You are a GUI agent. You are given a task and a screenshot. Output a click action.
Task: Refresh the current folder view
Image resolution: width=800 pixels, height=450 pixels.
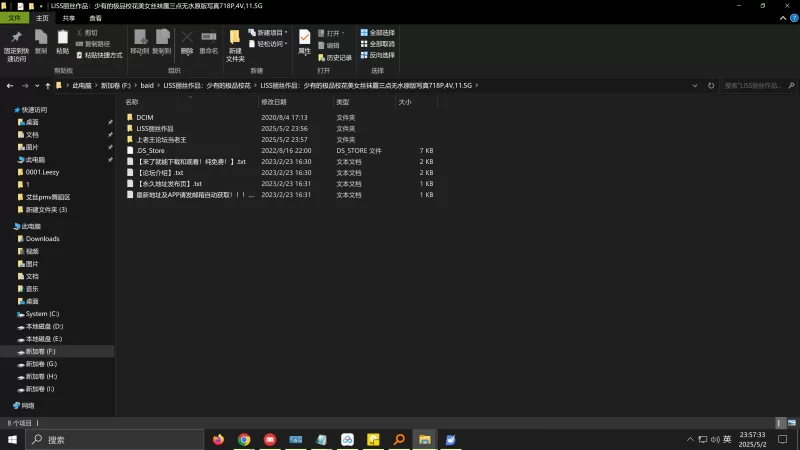click(x=711, y=86)
